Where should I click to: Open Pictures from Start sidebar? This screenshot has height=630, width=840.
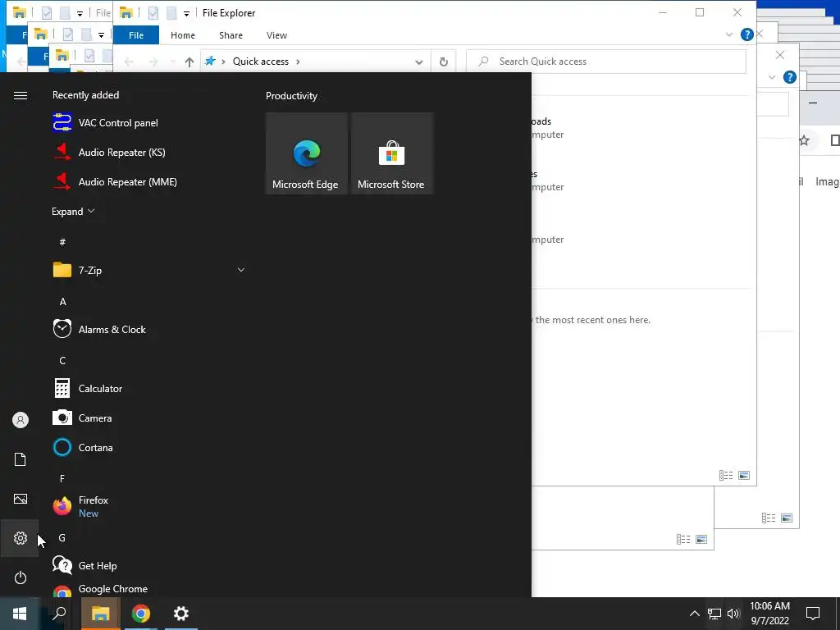point(21,499)
